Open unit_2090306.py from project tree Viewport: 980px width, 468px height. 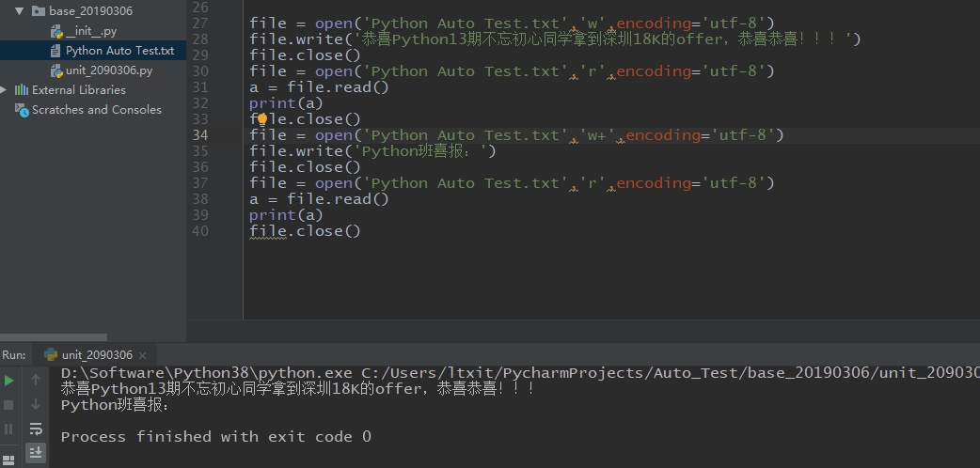point(108,70)
